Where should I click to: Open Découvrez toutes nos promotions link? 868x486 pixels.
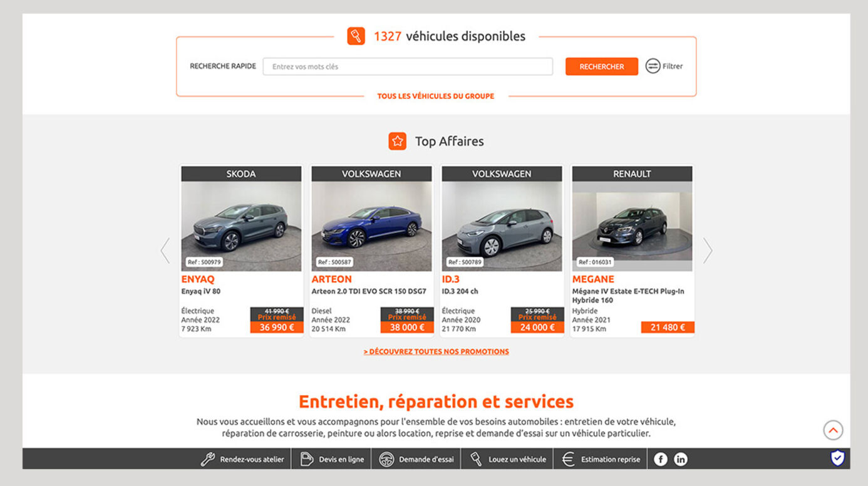click(x=436, y=352)
